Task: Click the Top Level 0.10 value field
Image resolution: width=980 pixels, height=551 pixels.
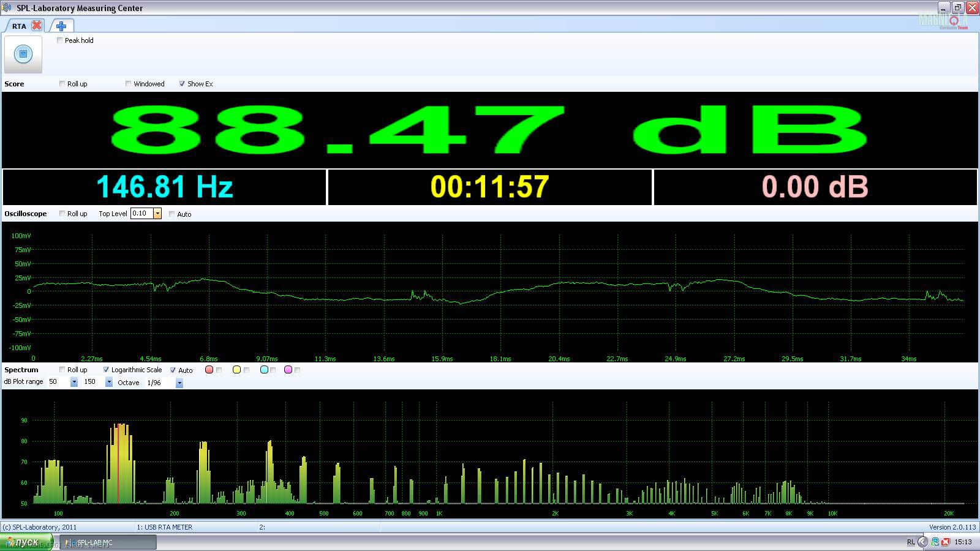Action: pos(142,214)
